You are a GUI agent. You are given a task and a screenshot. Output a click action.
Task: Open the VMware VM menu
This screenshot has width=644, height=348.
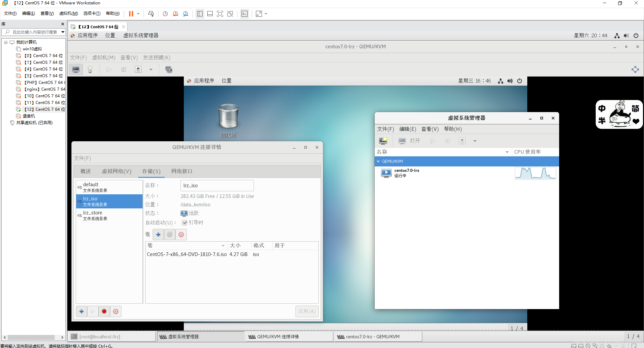68,13
